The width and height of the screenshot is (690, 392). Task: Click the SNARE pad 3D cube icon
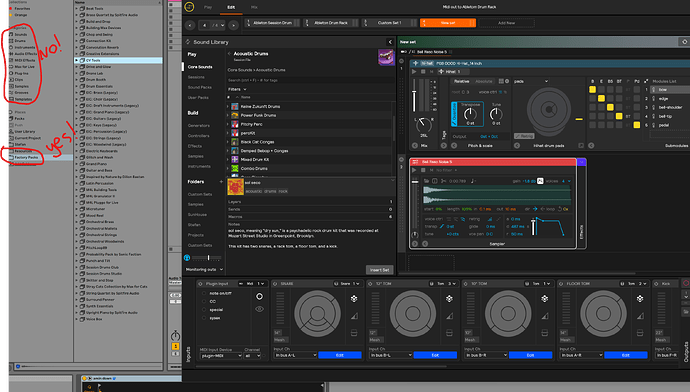pos(354,299)
